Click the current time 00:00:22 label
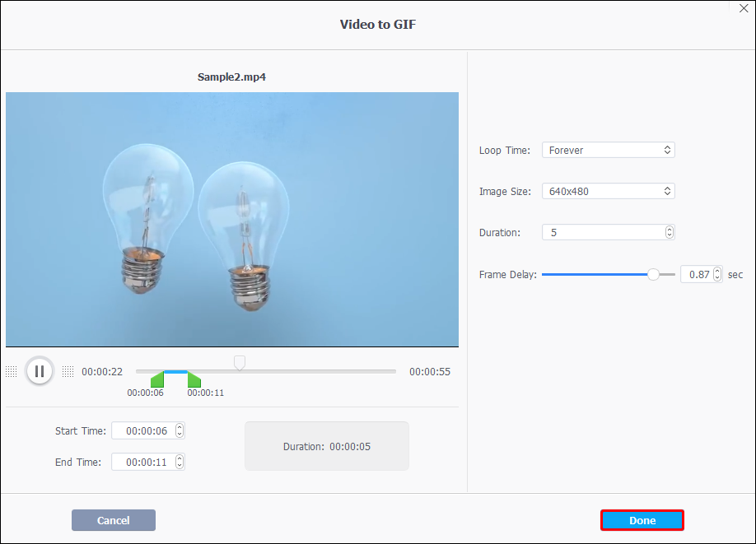This screenshot has width=756, height=544. (102, 371)
